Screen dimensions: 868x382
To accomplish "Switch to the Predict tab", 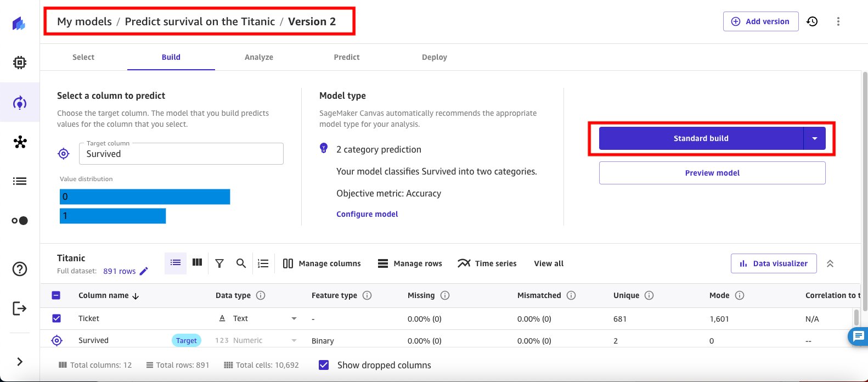I will [x=347, y=57].
